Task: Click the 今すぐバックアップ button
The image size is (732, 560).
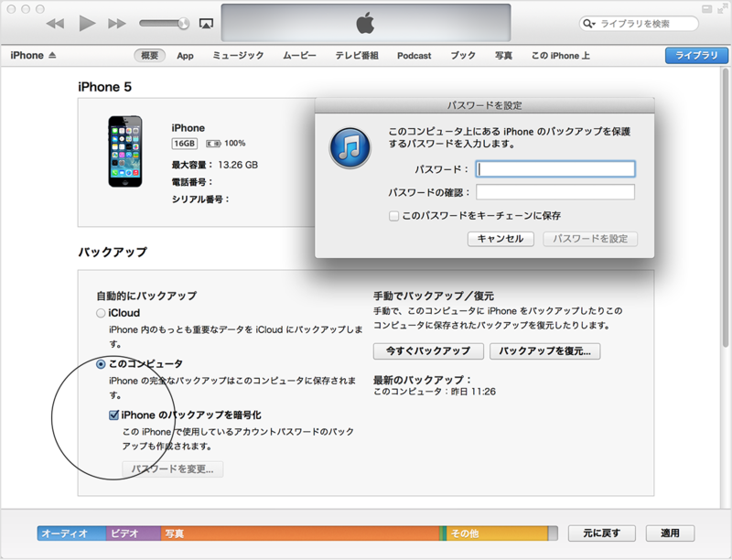Action: tap(428, 351)
